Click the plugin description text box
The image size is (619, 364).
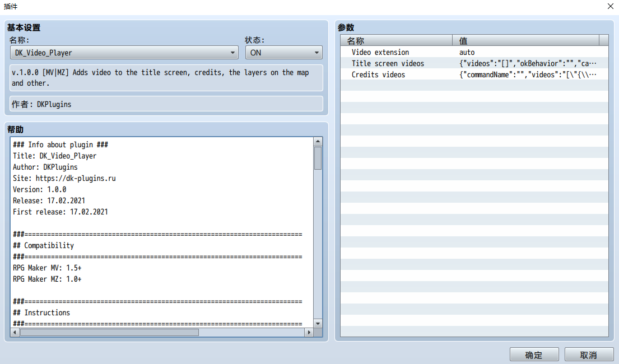pyautogui.click(x=166, y=78)
